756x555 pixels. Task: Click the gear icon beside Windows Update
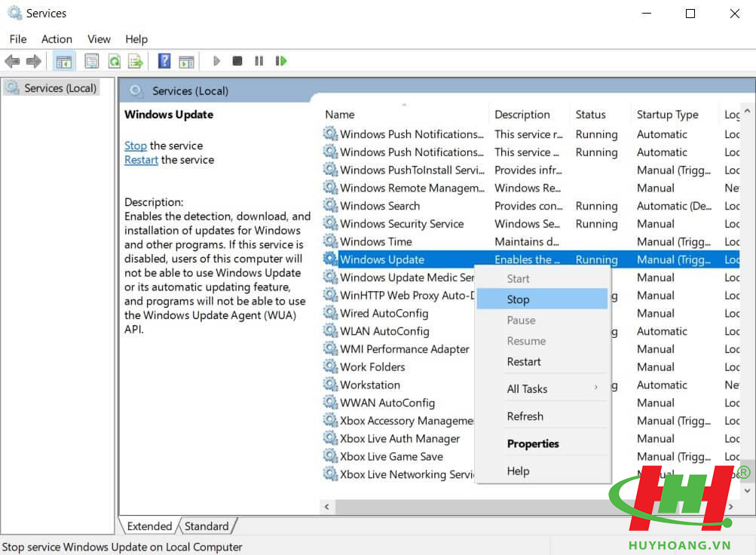click(330, 259)
